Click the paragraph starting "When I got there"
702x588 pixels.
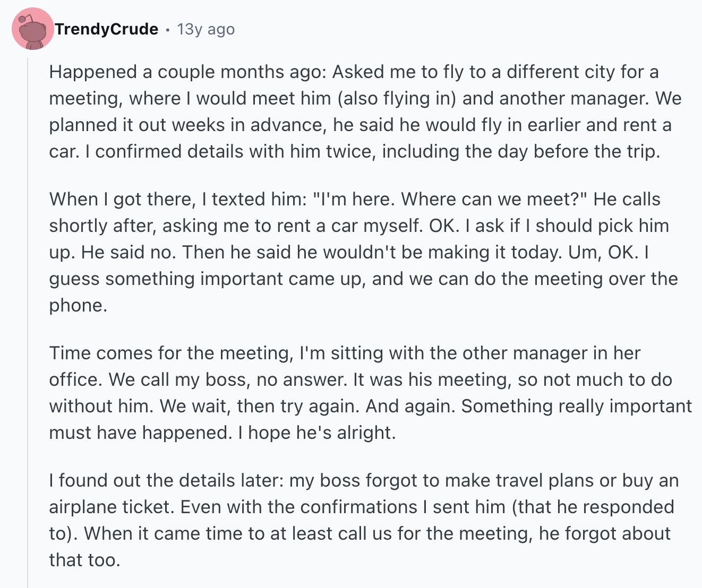coord(361,252)
